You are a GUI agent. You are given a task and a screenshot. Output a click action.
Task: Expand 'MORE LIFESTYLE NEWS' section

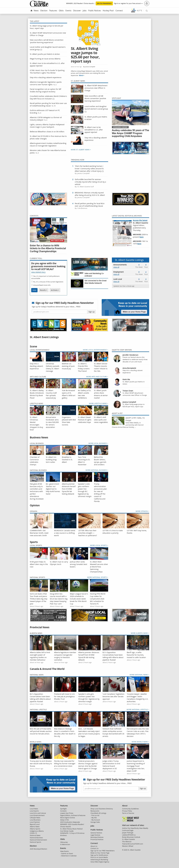(98, 403)
